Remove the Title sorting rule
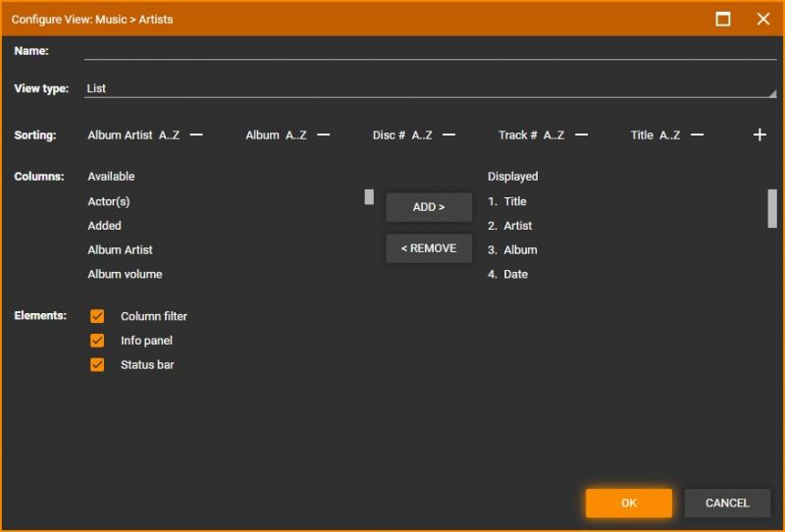This screenshot has width=785, height=532. coord(697,134)
